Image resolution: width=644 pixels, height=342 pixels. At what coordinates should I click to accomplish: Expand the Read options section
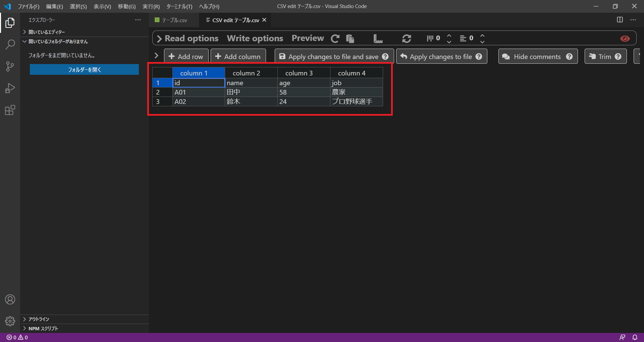pos(187,39)
